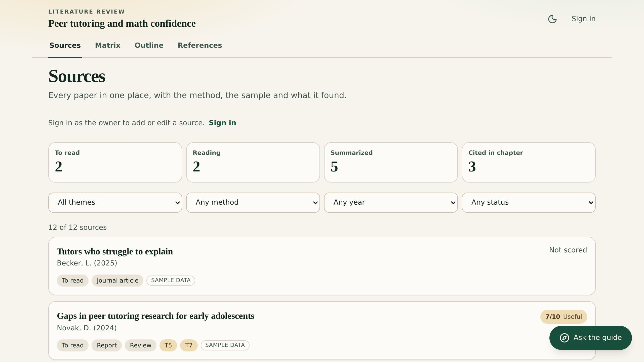This screenshot has width=644, height=362.
Task: Click the To read tag on Becker paper
Action: tap(73, 280)
